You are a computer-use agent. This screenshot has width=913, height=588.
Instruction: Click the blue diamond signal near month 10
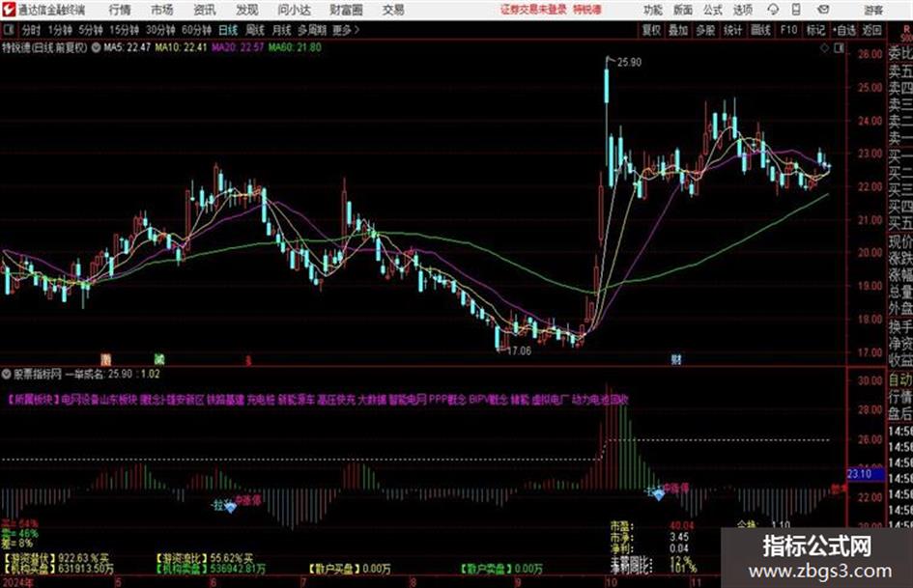[x=659, y=494]
